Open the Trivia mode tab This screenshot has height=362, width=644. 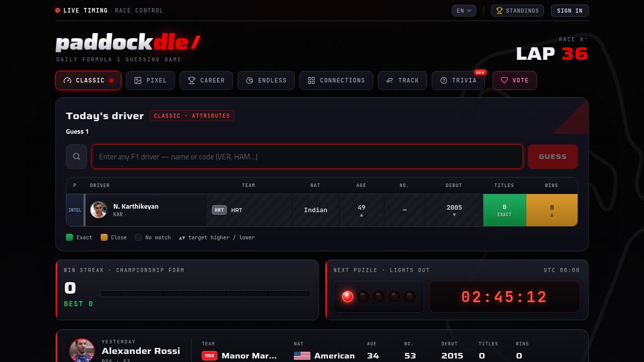pos(458,80)
